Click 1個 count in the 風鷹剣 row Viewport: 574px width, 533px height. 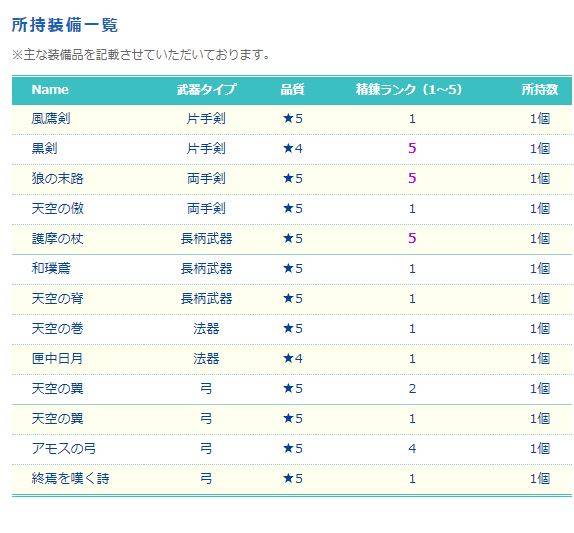pyautogui.click(x=540, y=119)
